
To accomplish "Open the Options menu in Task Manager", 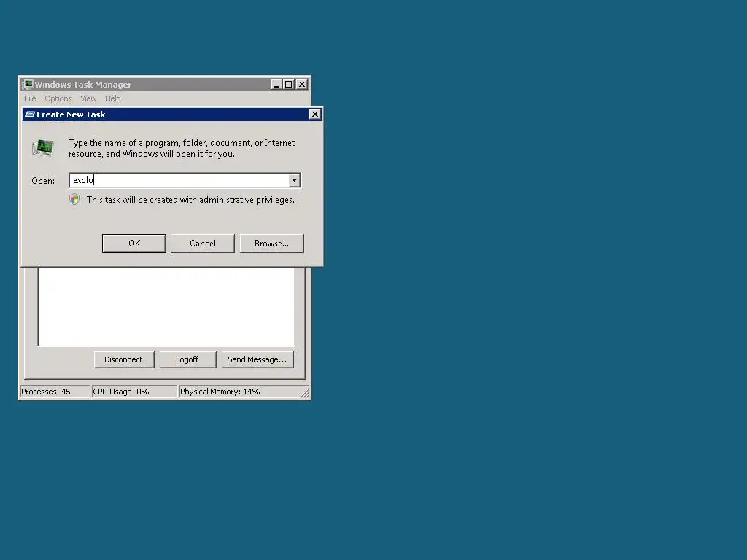I will pos(58,98).
